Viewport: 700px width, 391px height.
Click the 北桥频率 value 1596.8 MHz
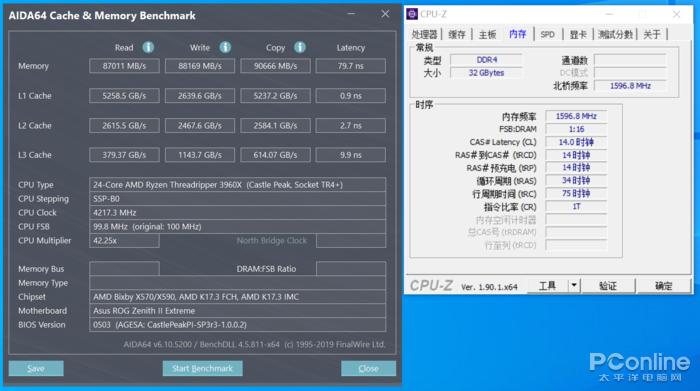point(630,86)
